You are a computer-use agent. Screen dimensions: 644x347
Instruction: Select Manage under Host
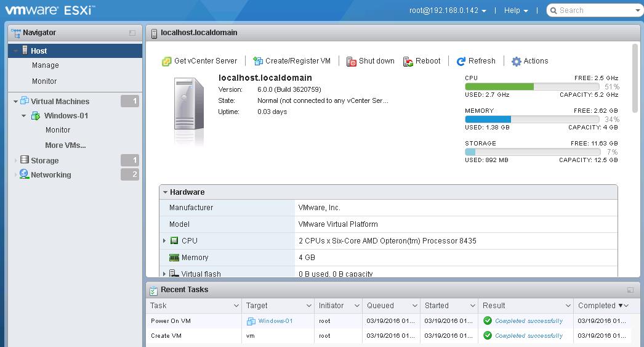pos(46,65)
